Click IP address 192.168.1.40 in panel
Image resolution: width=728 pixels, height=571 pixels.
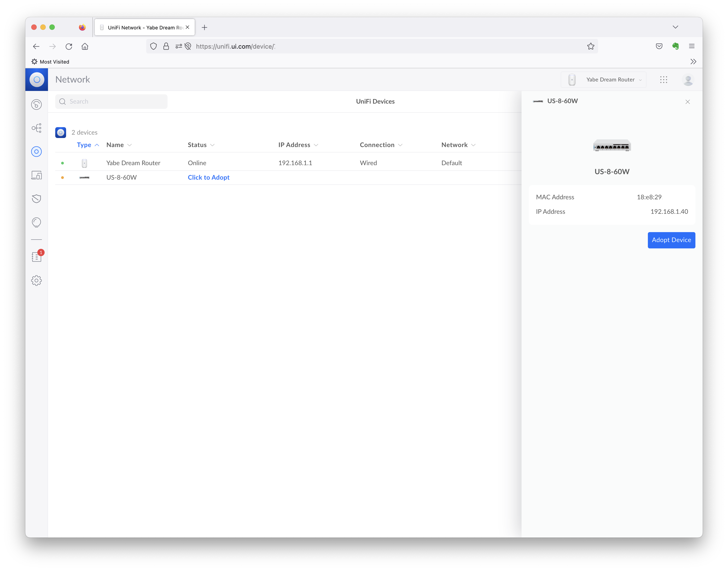669,212
